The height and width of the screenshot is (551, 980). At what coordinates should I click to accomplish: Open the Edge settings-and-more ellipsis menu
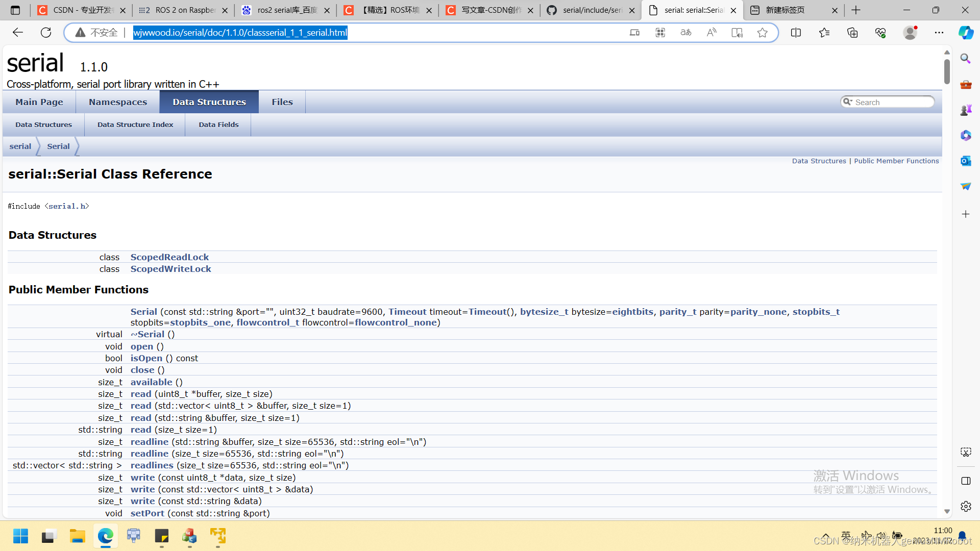pos(939,33)
